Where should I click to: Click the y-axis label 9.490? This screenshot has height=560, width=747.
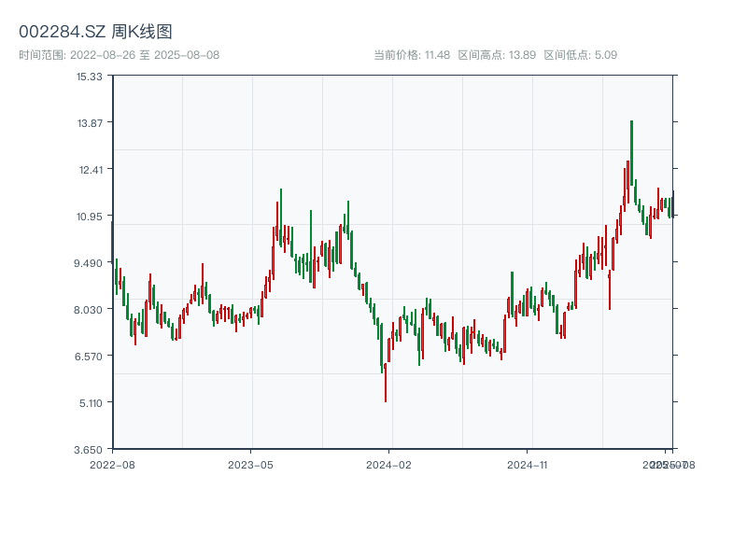[88, 263]
